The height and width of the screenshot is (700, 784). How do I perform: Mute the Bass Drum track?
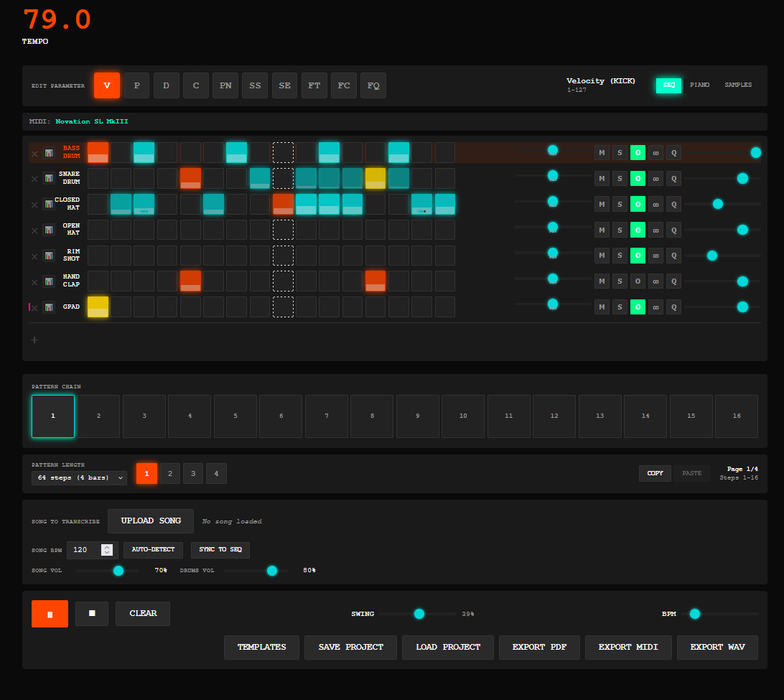(x=602, y=152)
